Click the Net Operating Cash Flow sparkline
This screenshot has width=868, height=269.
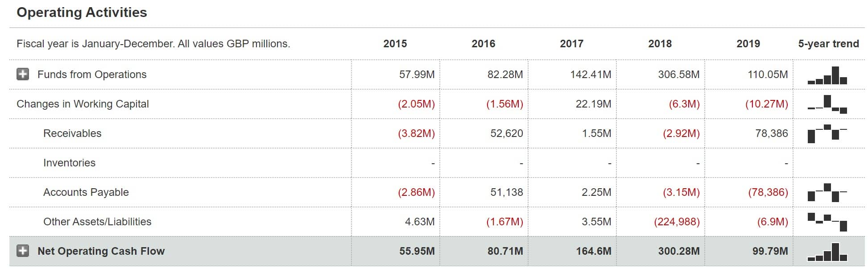click(x=827, y=252)
